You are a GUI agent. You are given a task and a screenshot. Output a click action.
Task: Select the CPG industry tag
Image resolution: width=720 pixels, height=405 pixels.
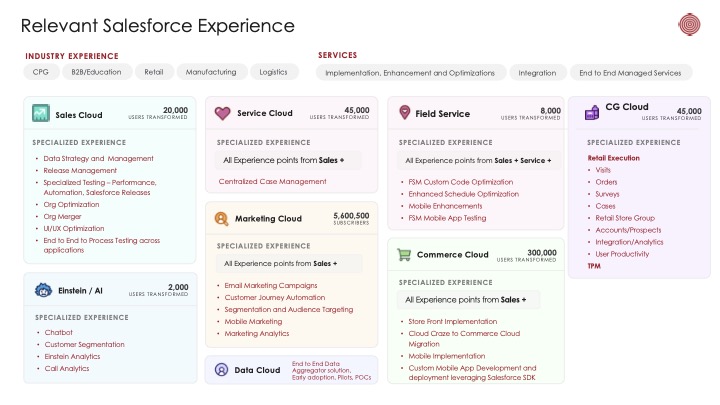41,72
